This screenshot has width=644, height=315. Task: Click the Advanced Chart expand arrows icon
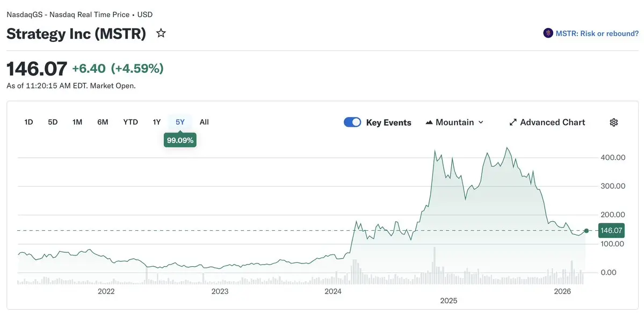click(513, 122)
